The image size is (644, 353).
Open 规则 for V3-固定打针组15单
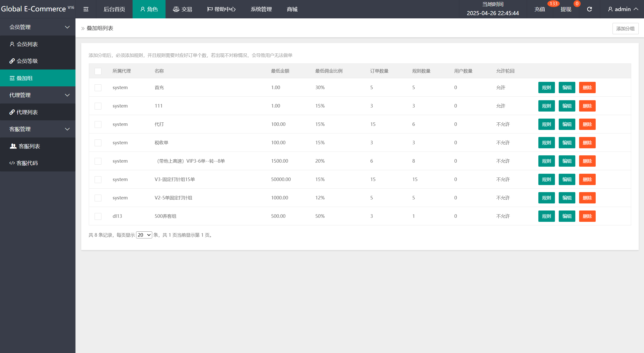546,180
